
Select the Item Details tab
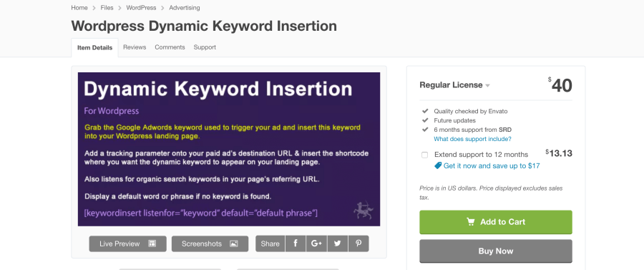tap(95, 48)
